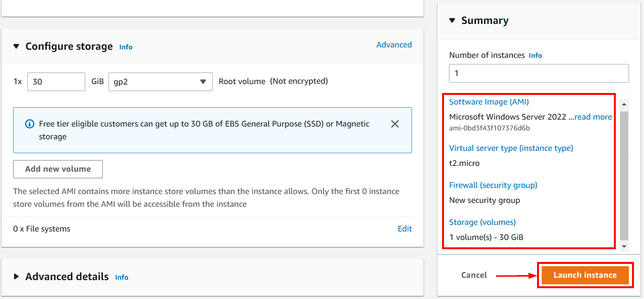Dismiss the free tier info banner
The image size is (644, 299).
click(395, 124)
